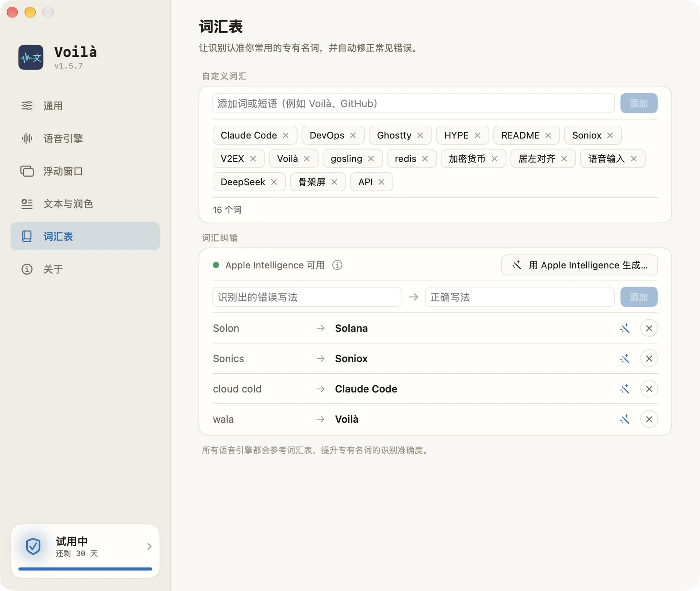Screen dimensions: 700x591
Task: Click 添加 button beside custom vocabulary field
Action: point(639,103)
